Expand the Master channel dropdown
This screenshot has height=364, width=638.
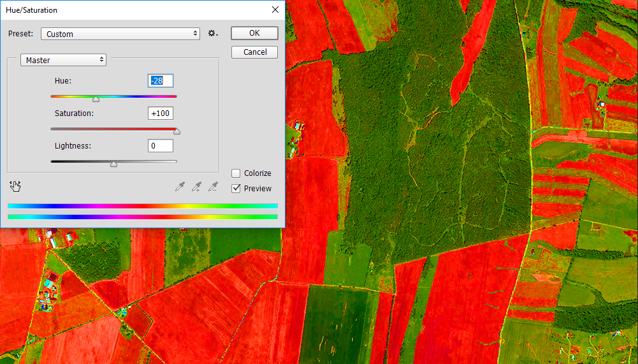click(x=64, y=60)
